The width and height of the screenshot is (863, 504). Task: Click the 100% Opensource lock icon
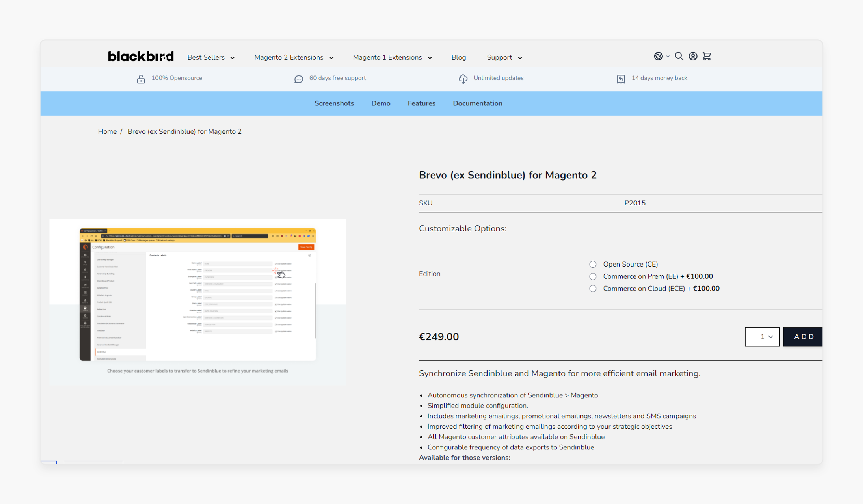[140, 78]
